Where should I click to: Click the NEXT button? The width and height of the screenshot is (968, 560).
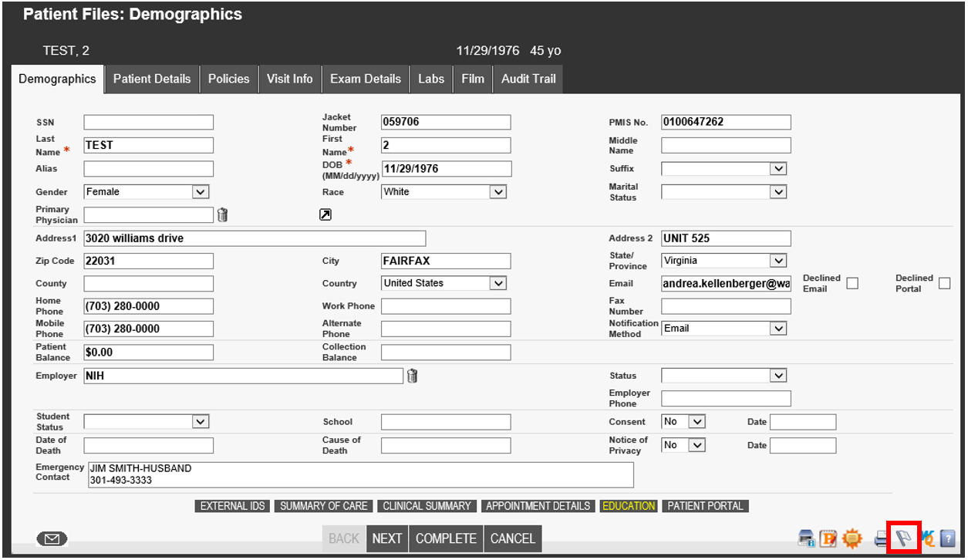pos(387,538)
